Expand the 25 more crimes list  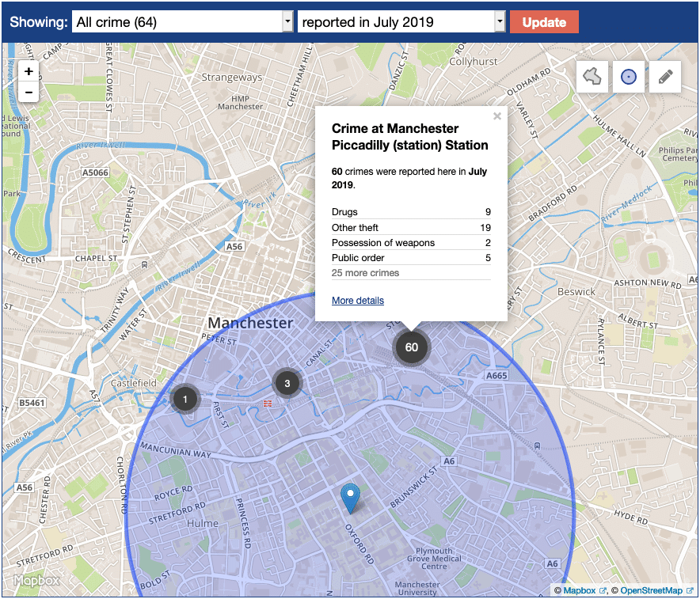(365, 273)
